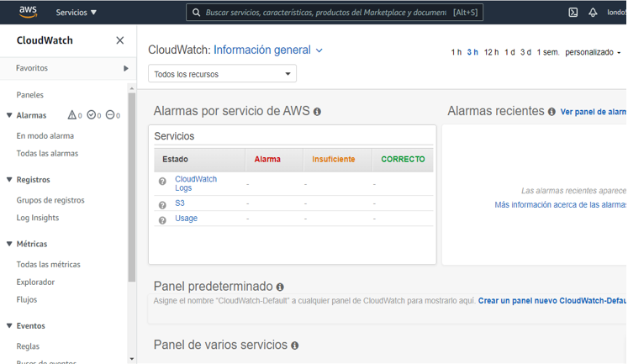Click status question icon for S3 row
The height and width of the screenshot is (364, 628).
(162, 205)
